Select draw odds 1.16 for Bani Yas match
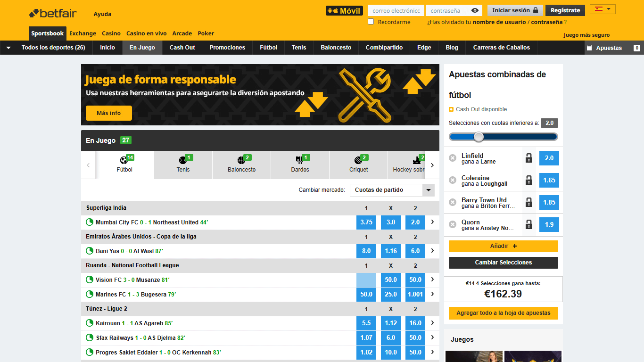Image resolution: width=644 pixels, height=362 pixels. 391,251
